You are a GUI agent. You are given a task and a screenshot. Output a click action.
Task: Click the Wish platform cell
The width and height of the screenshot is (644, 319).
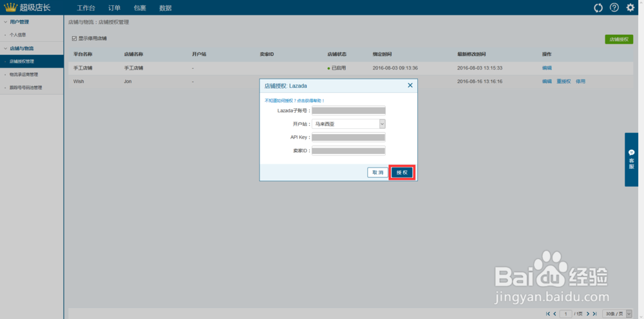[79, 81]
